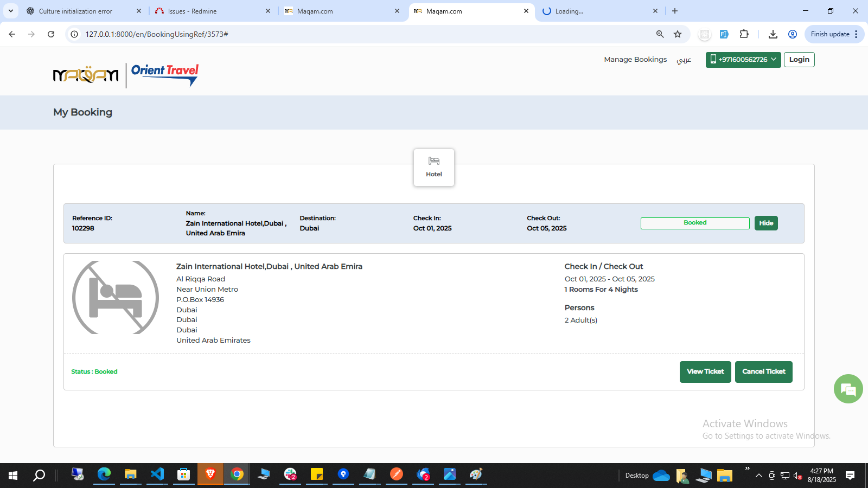The image size is (868, 488).
Task: Switch to the Issues - Redmine tab
Action: pos(192,11)
